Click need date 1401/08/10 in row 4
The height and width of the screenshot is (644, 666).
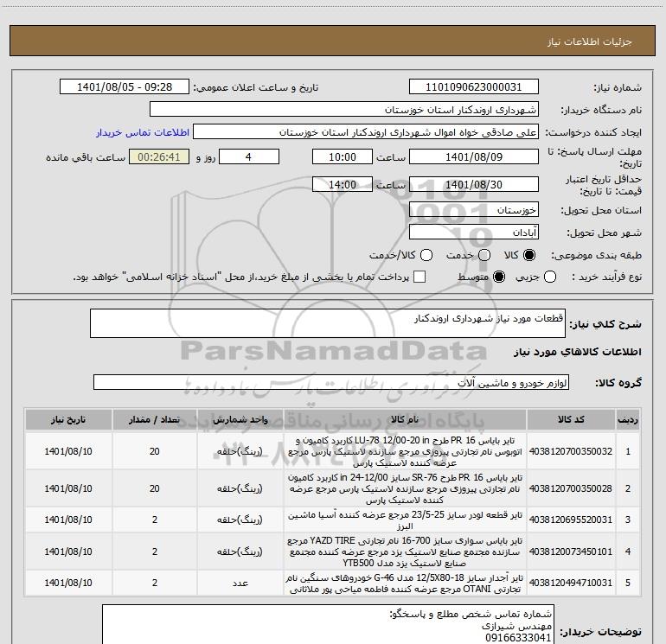tap(68, 552)
